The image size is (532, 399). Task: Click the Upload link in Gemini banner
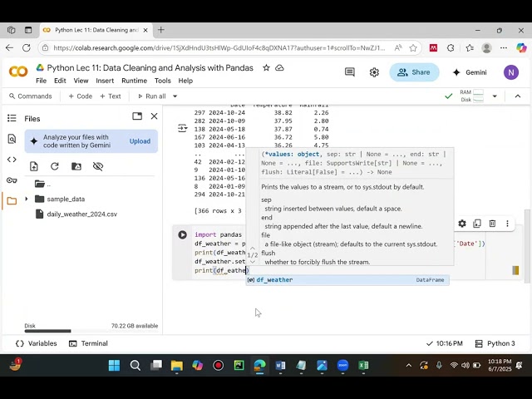(x=140, y=141)
